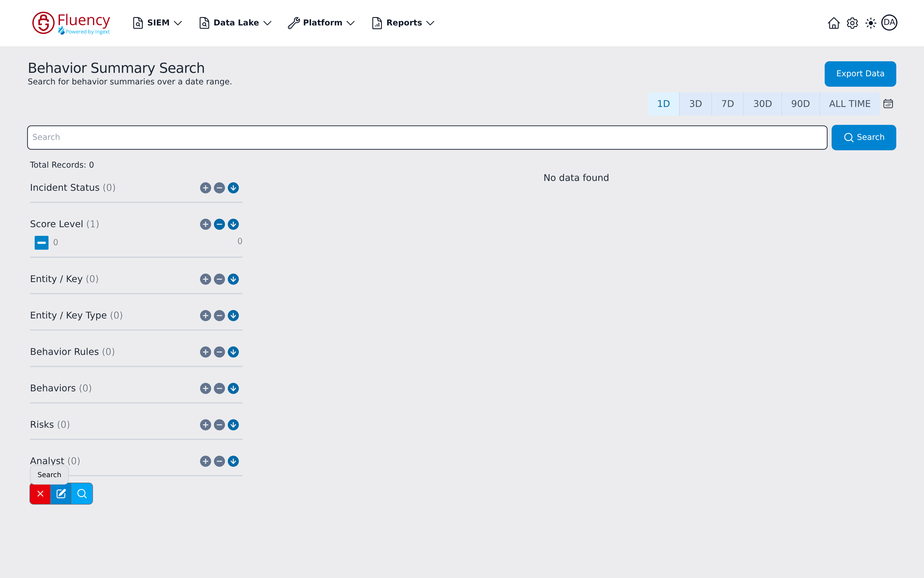This screenshot has width=924, height=578.
Task: Click the red clear filters X button
Action: click(40, 494)
